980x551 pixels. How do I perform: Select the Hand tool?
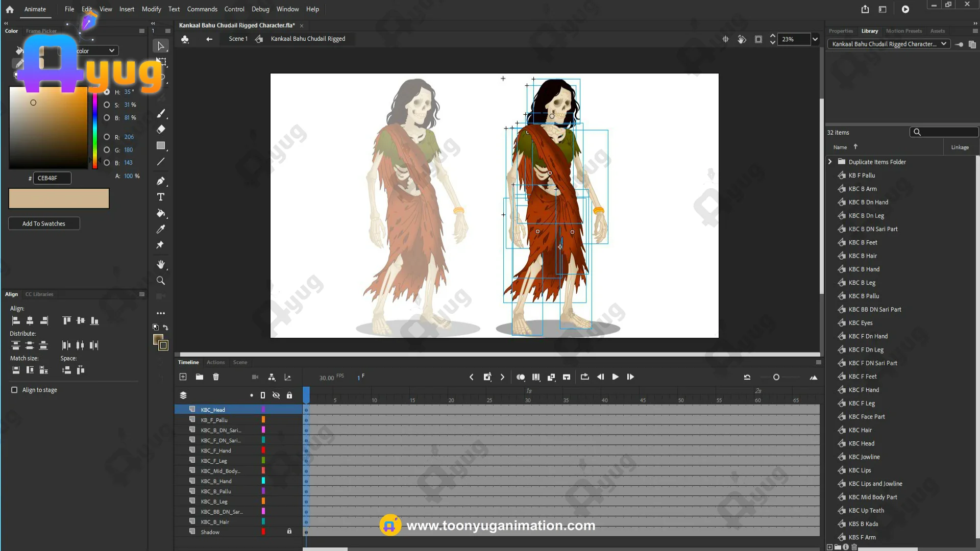(161, 264)
